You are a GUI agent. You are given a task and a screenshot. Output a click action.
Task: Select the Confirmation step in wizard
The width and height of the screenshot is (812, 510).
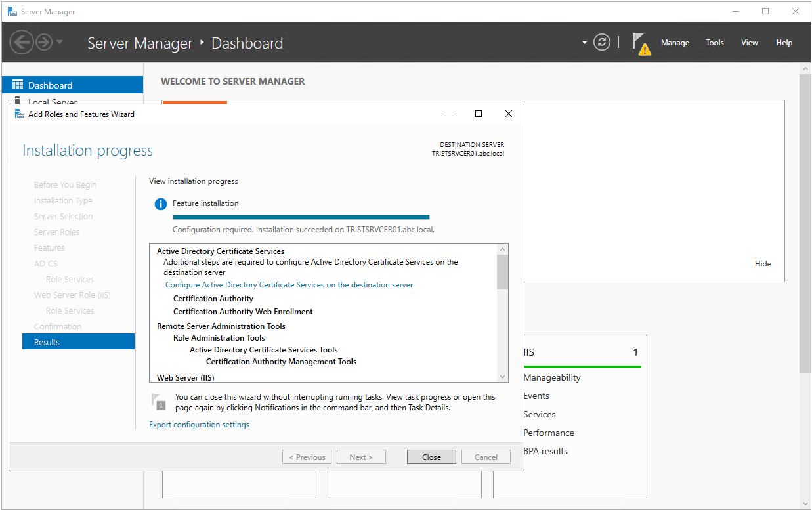58,326
